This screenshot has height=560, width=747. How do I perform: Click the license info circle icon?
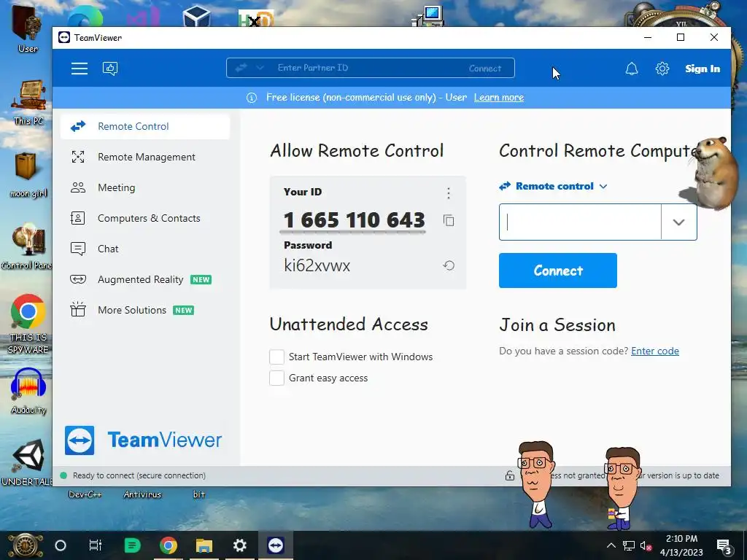[x=252, y=98]
